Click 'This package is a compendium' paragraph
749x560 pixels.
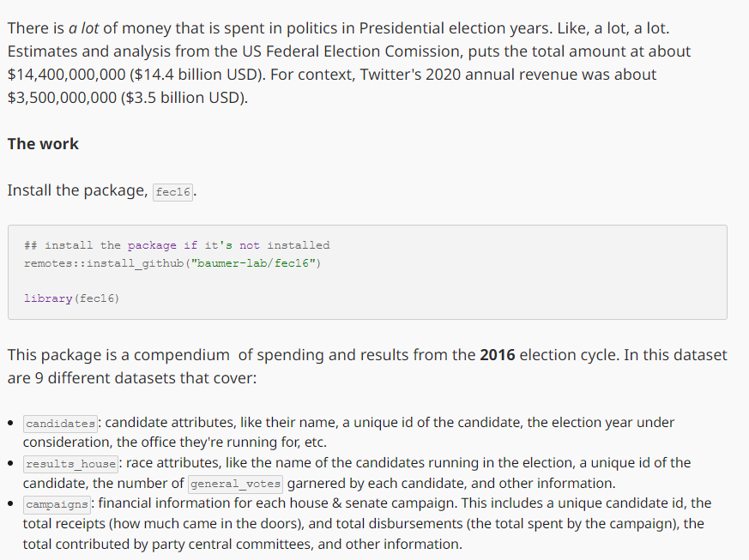(x=118, y=355)
